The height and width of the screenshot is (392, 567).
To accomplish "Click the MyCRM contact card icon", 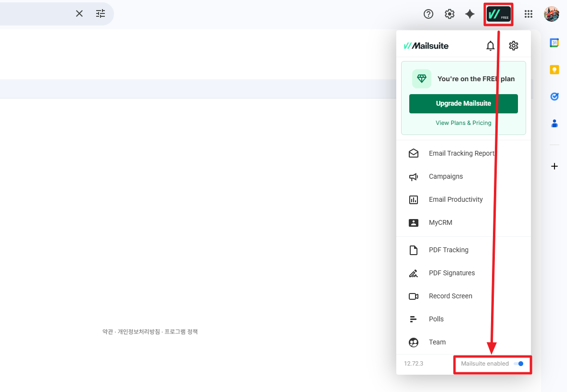I will (x=414, y=223).
